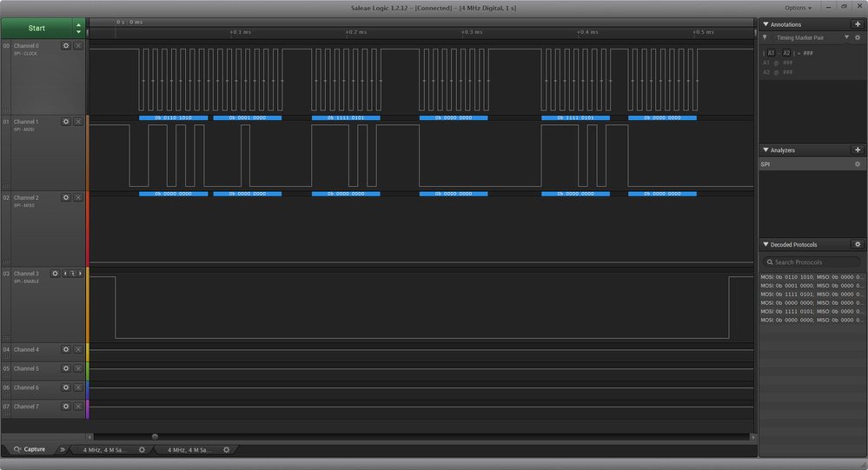Click the Channel 2 SPI-MISO label
868x470 pixels.
tap(23, 205)
